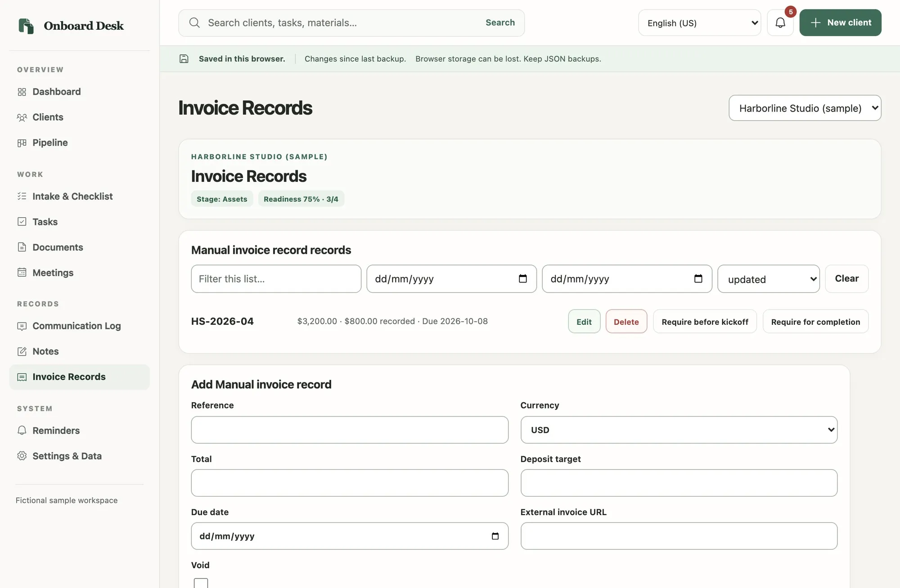Click the New client button
900x588 pixels.
coord(840,22)
